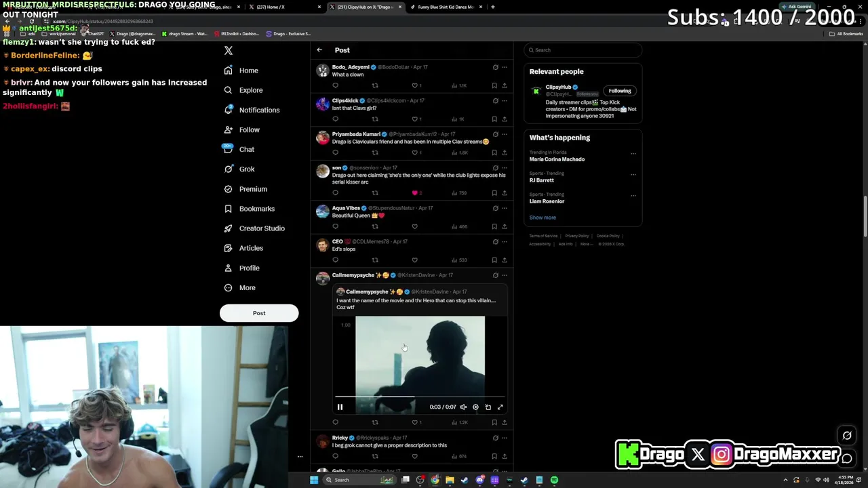
Task: Click Grok icon on Ricky's reply
Action: pos(495,438)
